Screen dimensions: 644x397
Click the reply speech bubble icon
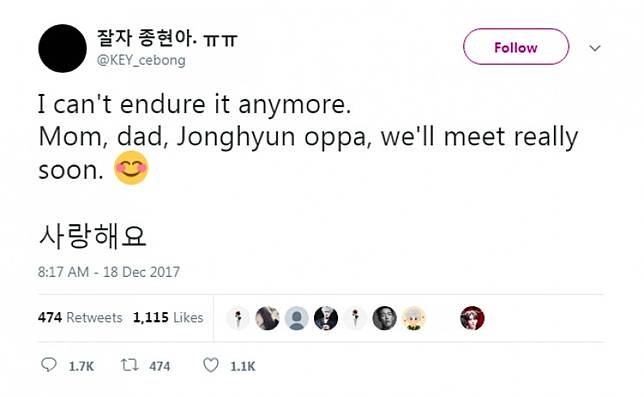click(x=48, y=365)
